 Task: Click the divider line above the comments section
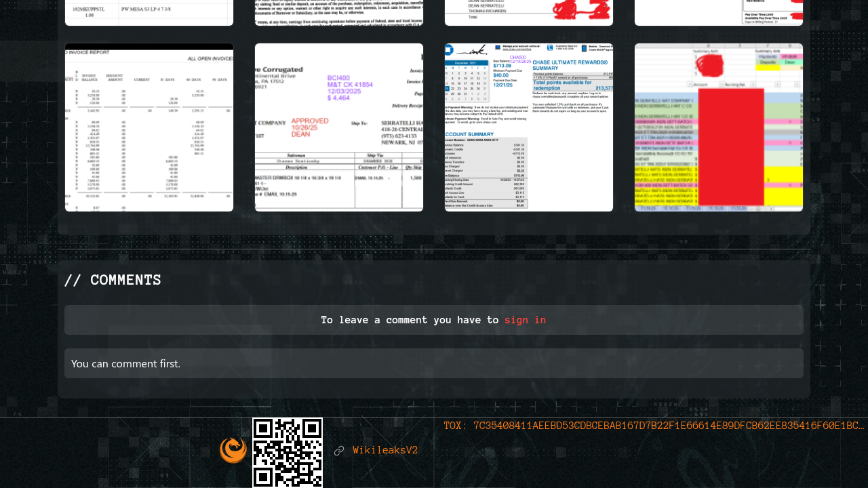pos(434,249)
